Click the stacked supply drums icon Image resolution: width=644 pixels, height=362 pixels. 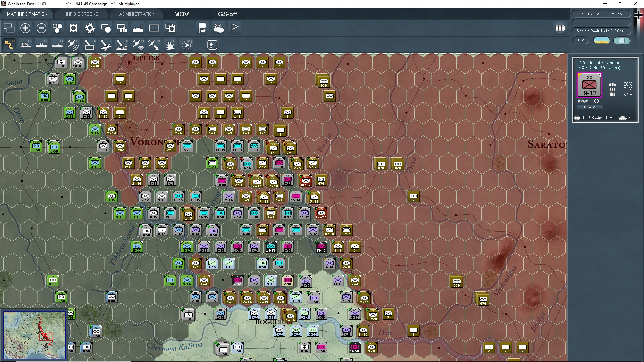(560, 28)
